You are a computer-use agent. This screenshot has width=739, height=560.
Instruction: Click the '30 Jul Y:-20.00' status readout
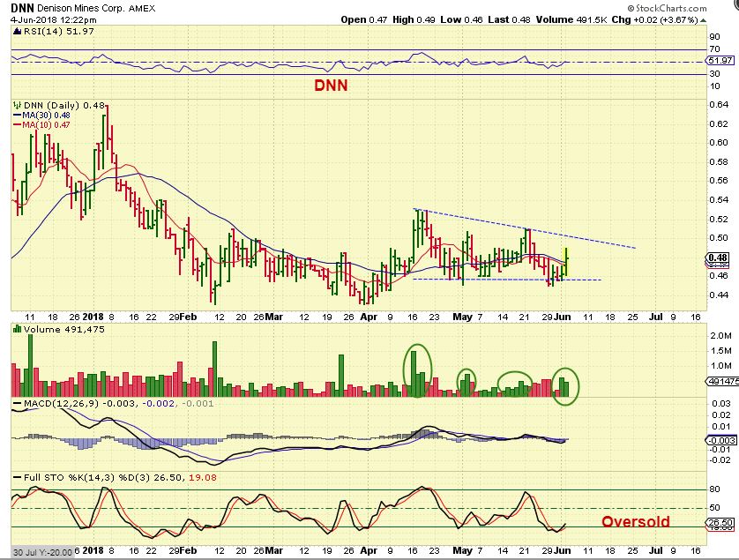(x=43, y=552)
